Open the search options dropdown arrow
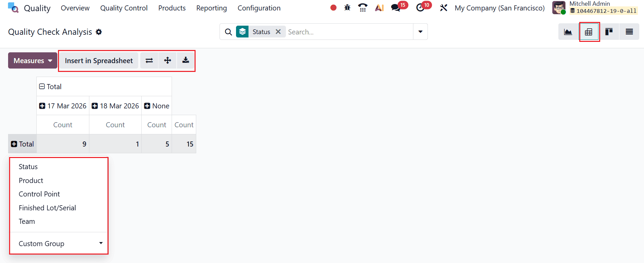Viewport: 644px width, 263px height. 420,32
